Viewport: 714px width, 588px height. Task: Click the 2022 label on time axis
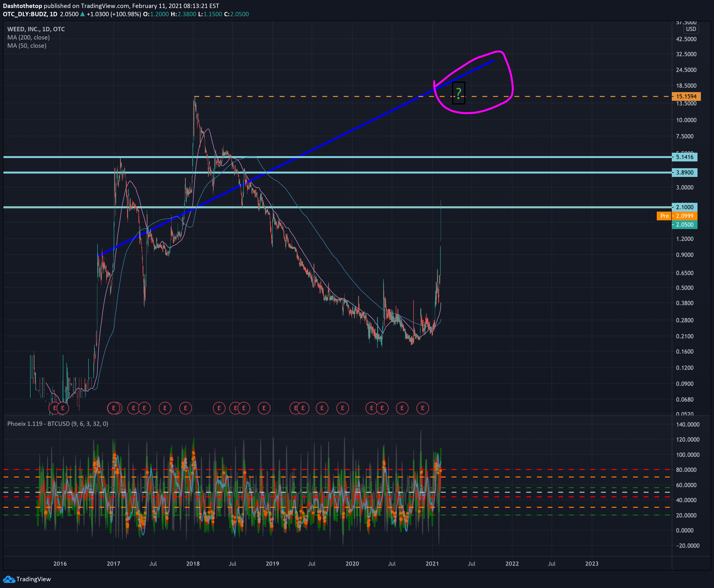[512, 564]
